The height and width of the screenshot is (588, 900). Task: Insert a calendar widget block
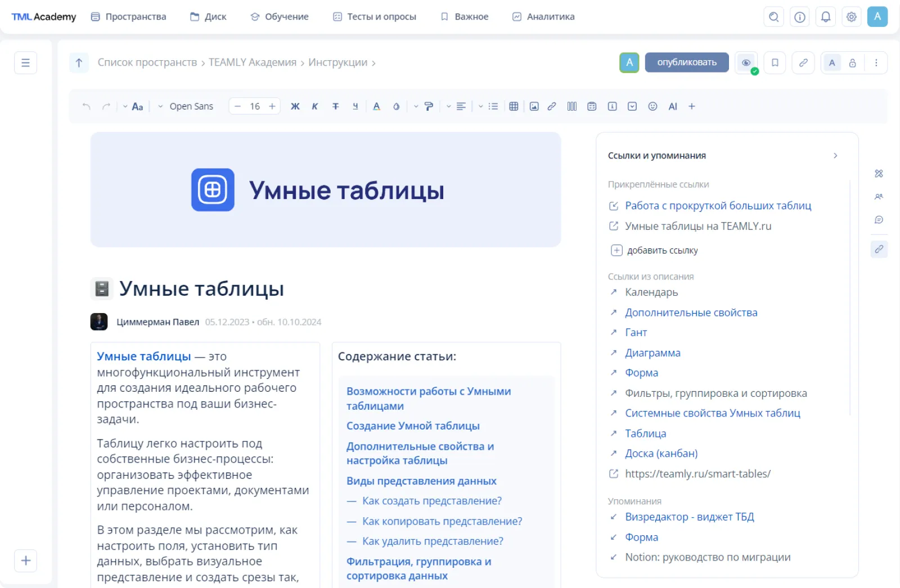[x=592, y=106]
